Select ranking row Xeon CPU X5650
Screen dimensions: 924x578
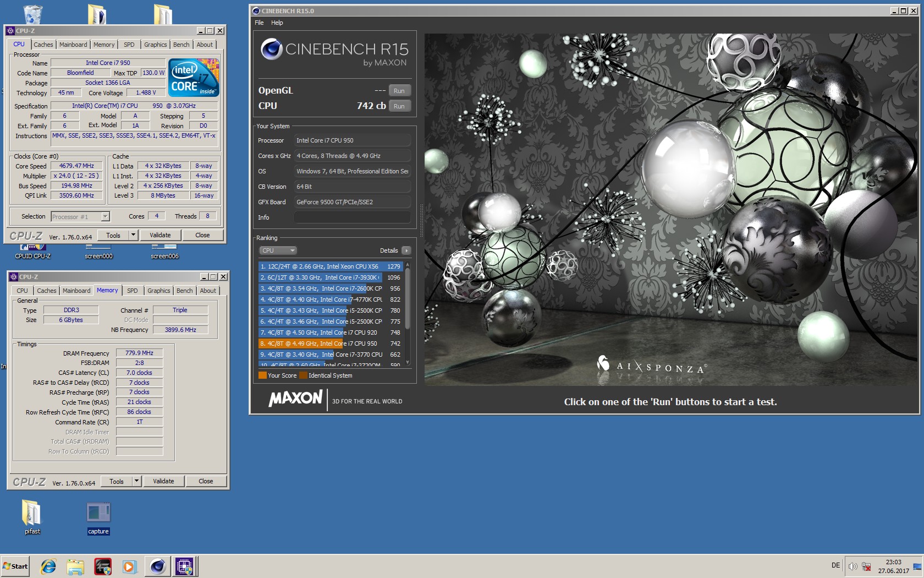(331, 266)
